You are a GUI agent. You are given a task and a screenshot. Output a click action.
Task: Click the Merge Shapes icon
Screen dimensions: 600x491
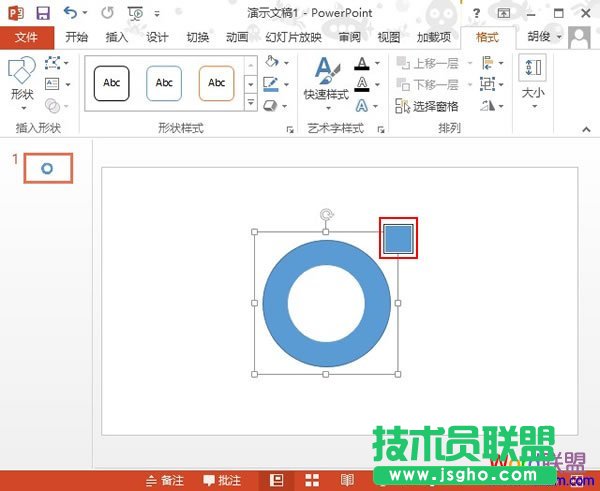coord(52,105)
